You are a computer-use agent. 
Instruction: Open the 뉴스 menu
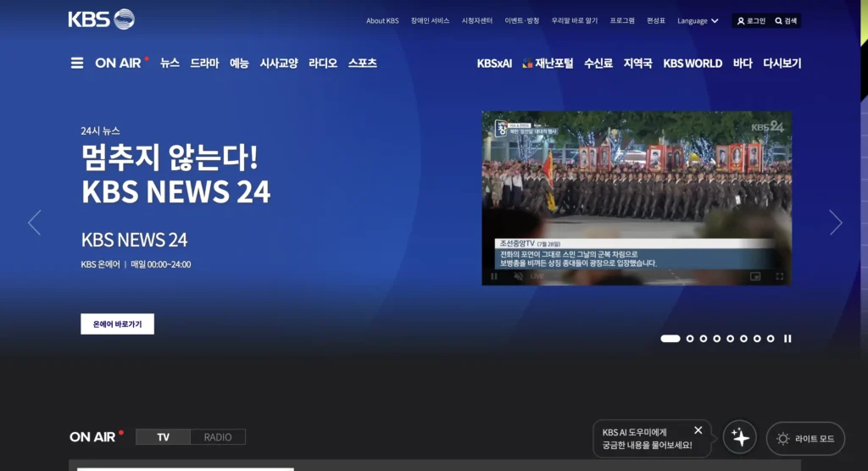[x=170, y=63]
